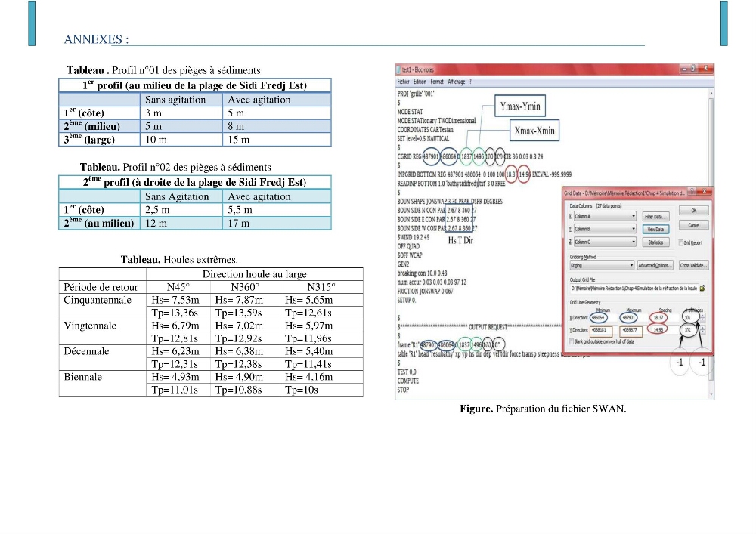This screenshot has height=534, width=756.
Task: Open the Affichage menu in Bloc-notes
Action: tap(456, 82)
